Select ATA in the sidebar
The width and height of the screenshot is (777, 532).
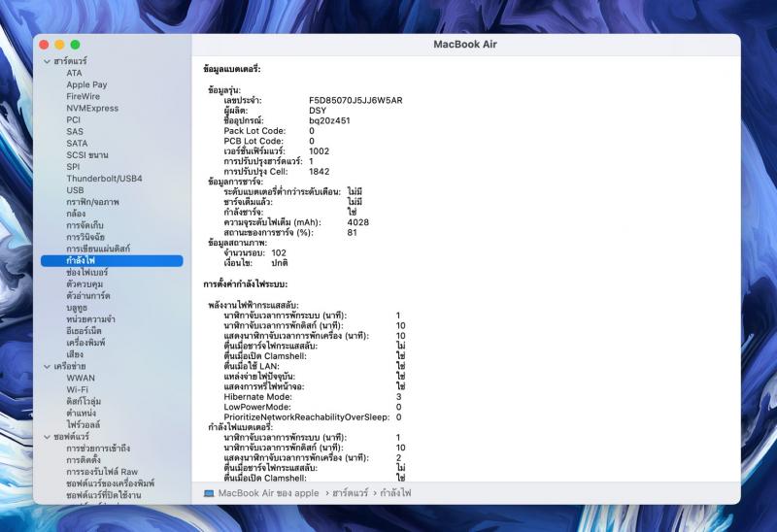pos(75,73)
